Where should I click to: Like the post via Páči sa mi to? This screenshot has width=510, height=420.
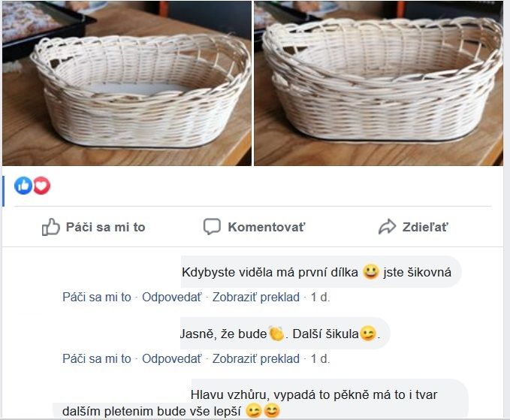pos(93,227)
